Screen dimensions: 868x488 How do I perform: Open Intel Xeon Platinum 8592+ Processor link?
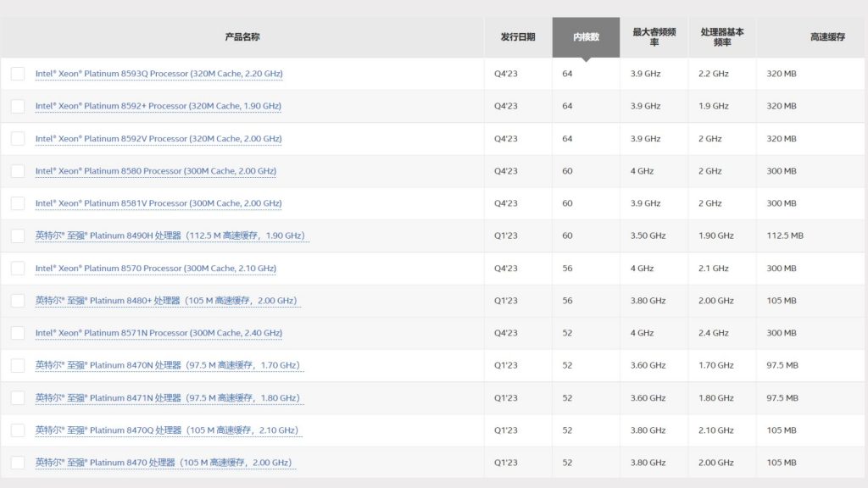tap(159, 106)
